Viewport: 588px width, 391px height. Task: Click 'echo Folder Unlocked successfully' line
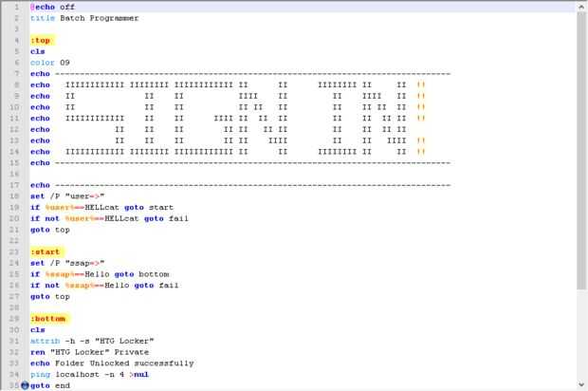(x=112, y=363)
